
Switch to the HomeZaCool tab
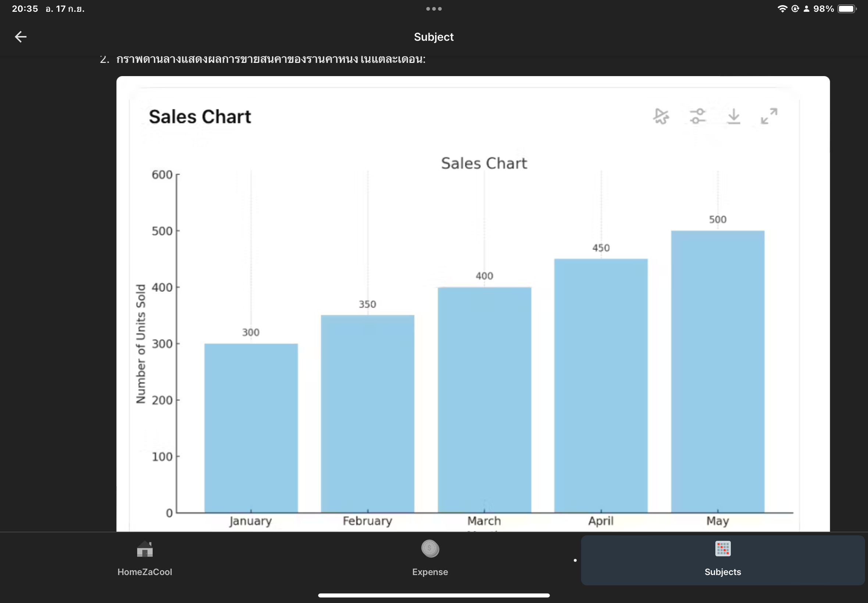[145, 572]
